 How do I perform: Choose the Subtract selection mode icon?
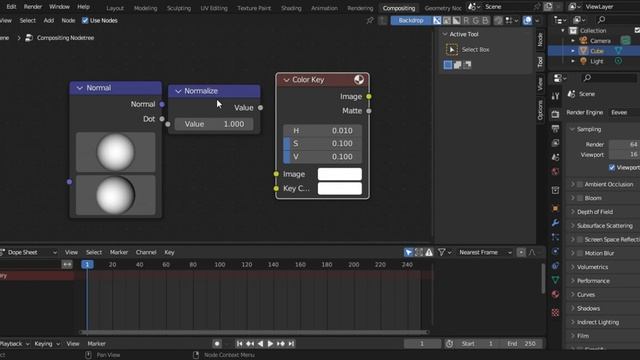click(x=467, y=64)
